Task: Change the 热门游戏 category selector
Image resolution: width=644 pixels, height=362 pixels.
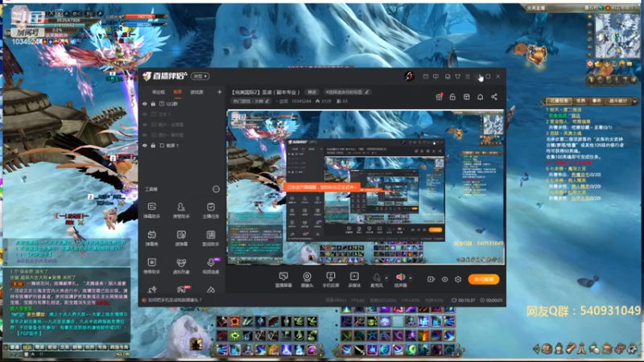Action: point(251,101)
